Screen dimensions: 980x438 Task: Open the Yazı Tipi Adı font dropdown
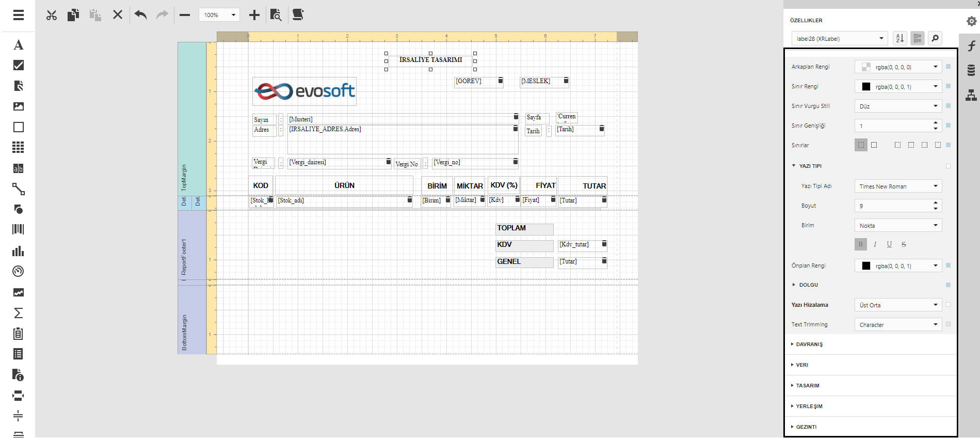coord(898,186)
